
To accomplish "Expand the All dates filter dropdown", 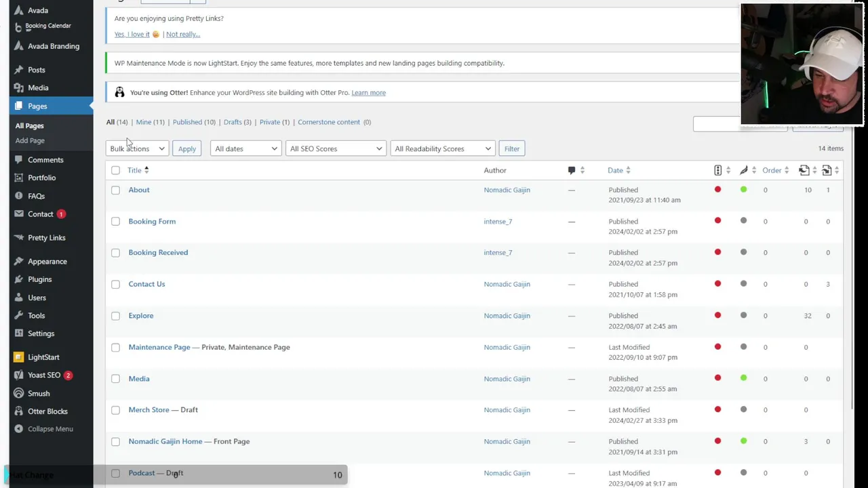I will [x=245, y=148].
